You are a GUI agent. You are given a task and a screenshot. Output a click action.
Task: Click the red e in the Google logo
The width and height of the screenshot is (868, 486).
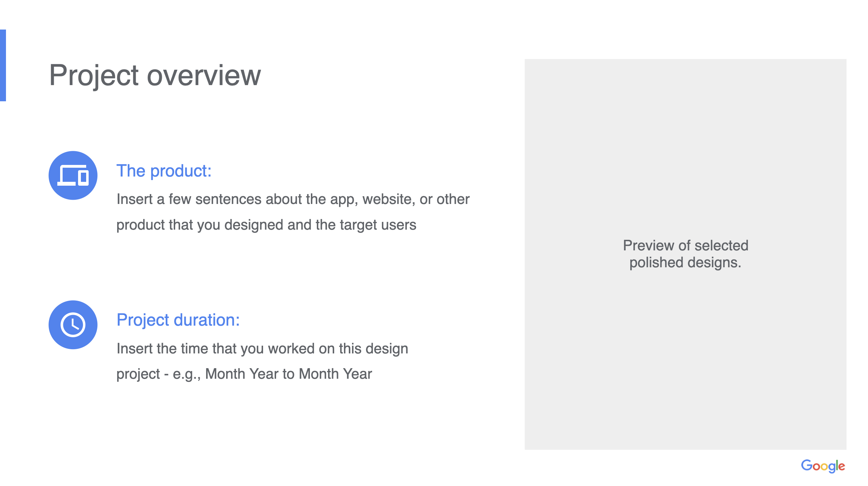pos(842,467)
